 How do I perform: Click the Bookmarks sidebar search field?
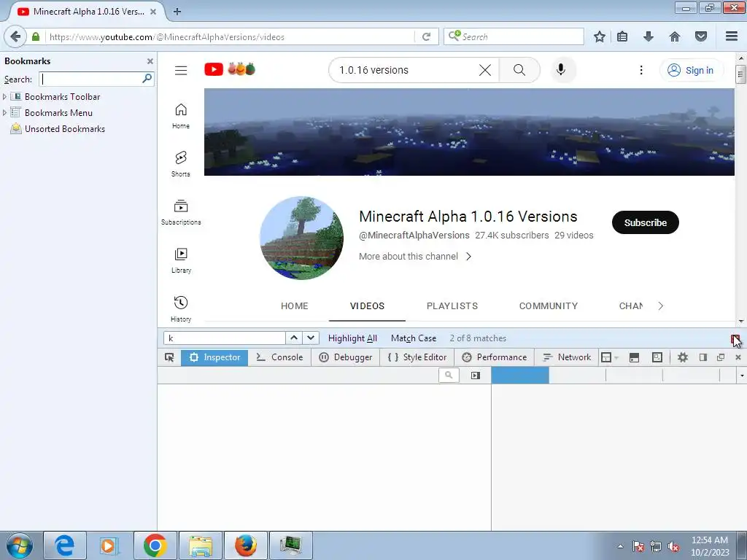tap(96, 79)
